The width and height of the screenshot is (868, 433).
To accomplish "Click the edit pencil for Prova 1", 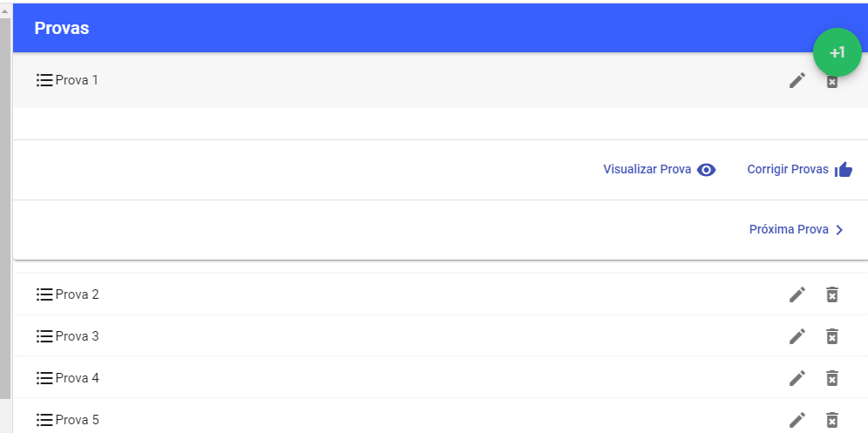I will click(x=797, y=80).
